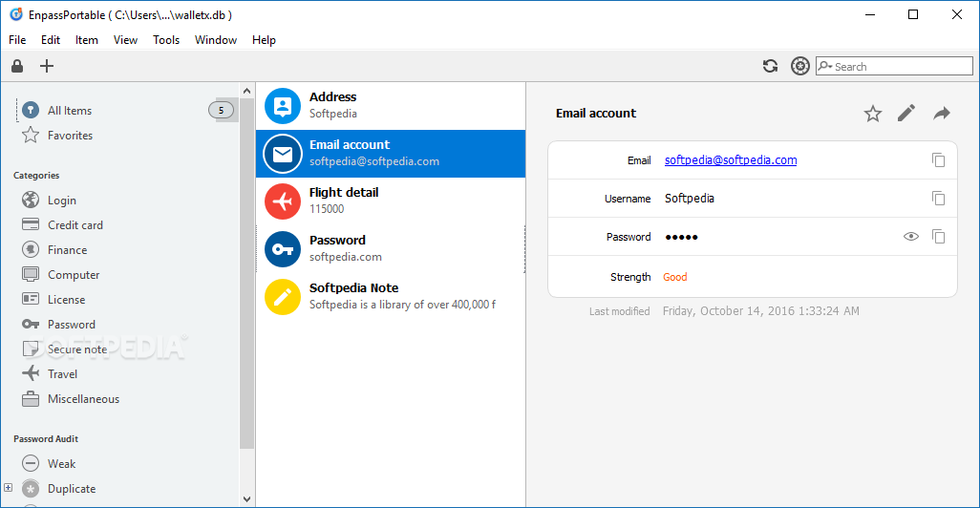980x508 pixels.
Task: Open the View menu
Action: 125,40
